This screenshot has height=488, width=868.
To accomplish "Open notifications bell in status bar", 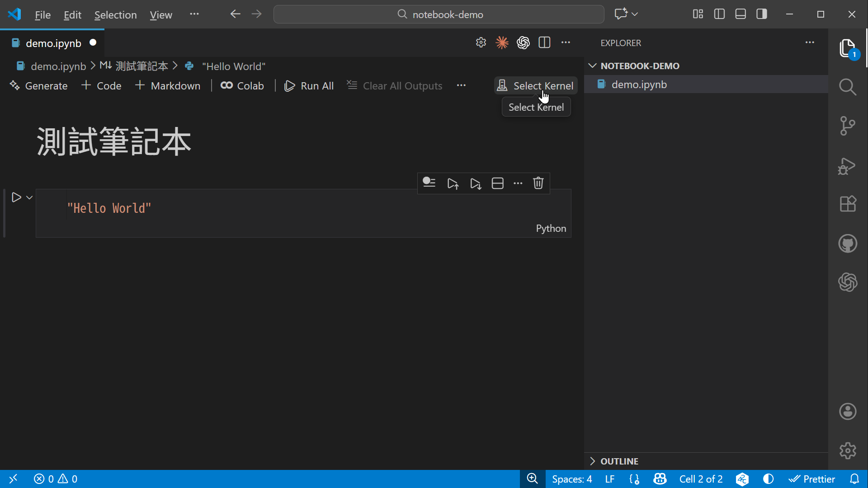I will [x=854, y=479].
